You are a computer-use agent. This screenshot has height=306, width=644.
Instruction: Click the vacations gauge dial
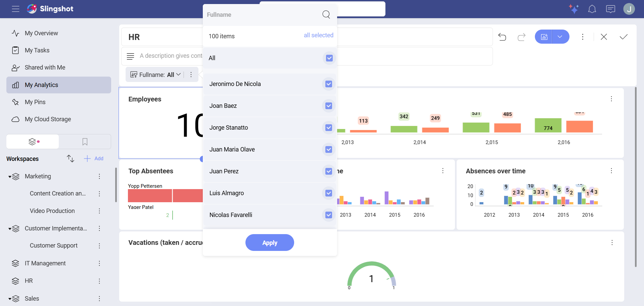(372, 275)
